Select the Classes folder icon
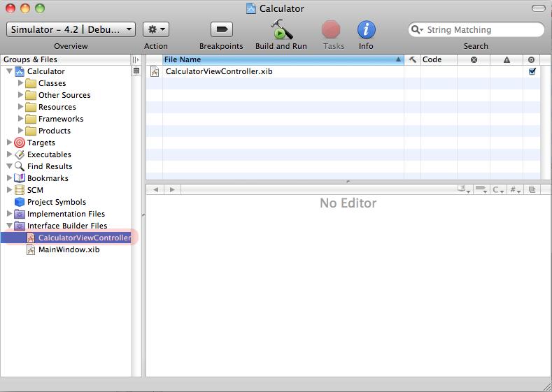This screenshot has height=392, width=552. click(31, 83)
